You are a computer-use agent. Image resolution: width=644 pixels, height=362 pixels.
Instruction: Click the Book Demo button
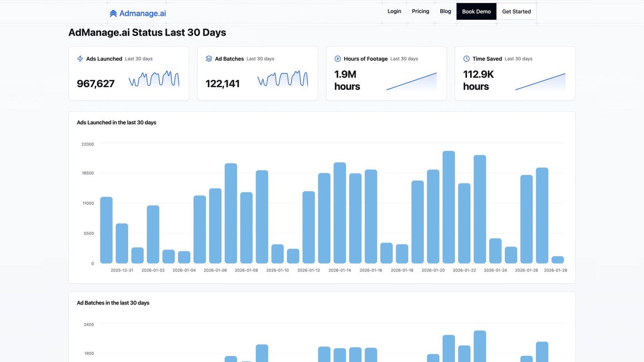[476, 11]
